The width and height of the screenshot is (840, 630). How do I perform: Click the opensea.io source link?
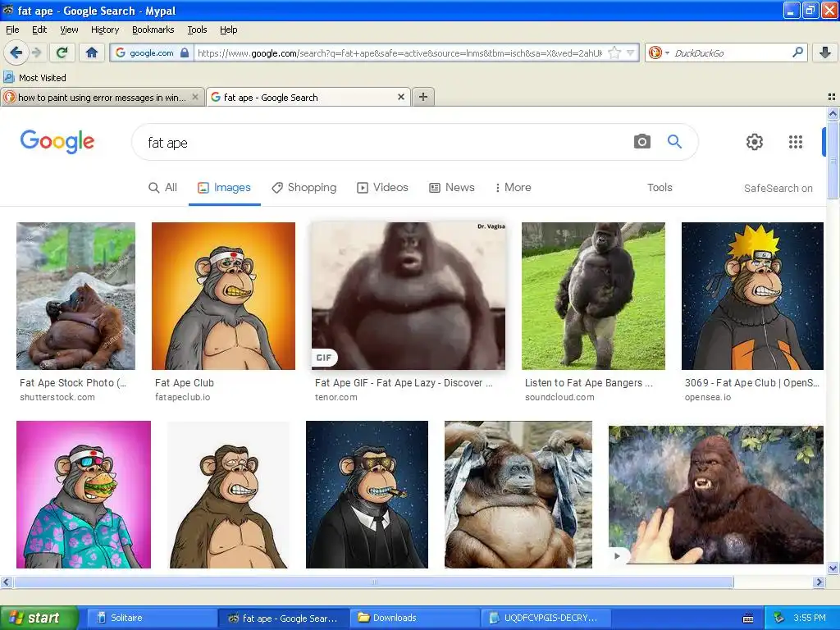(708, 397)
